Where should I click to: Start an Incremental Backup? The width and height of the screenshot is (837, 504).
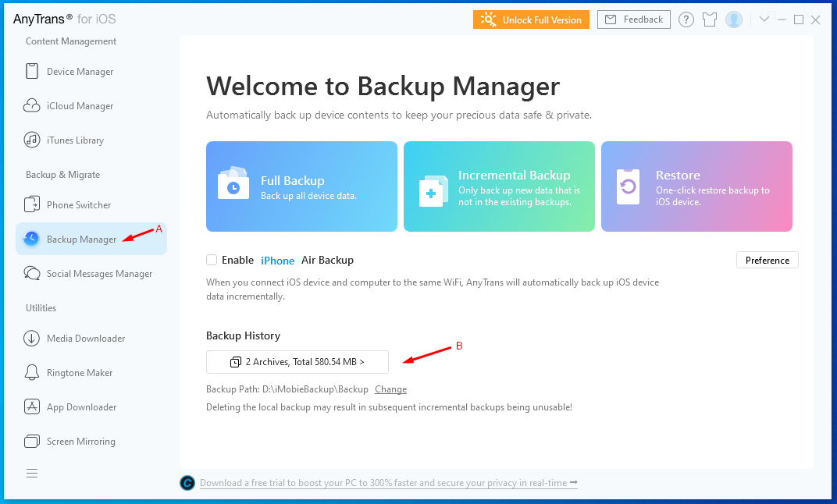click(499, 186)
